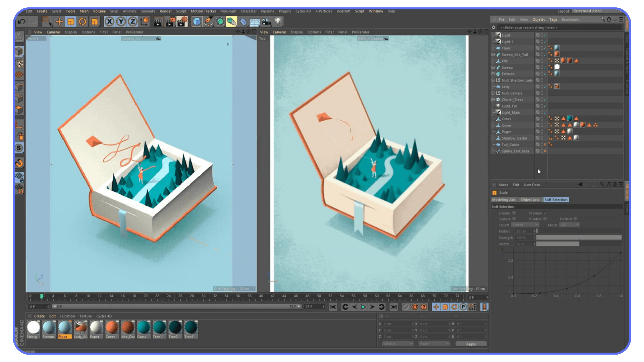Activate the Rotate tool

[83, 21]
